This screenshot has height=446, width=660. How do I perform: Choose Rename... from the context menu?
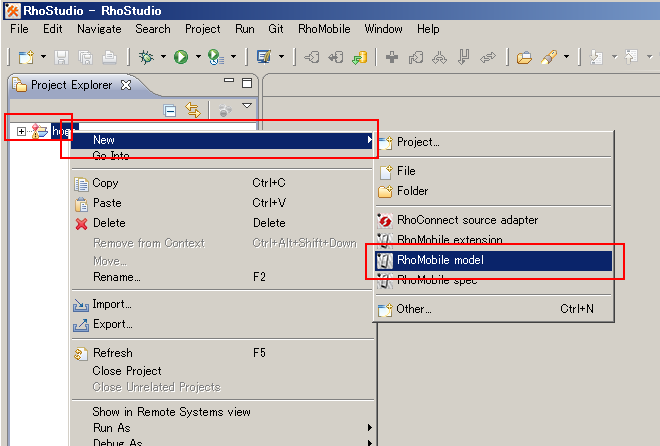pos(222,277)
